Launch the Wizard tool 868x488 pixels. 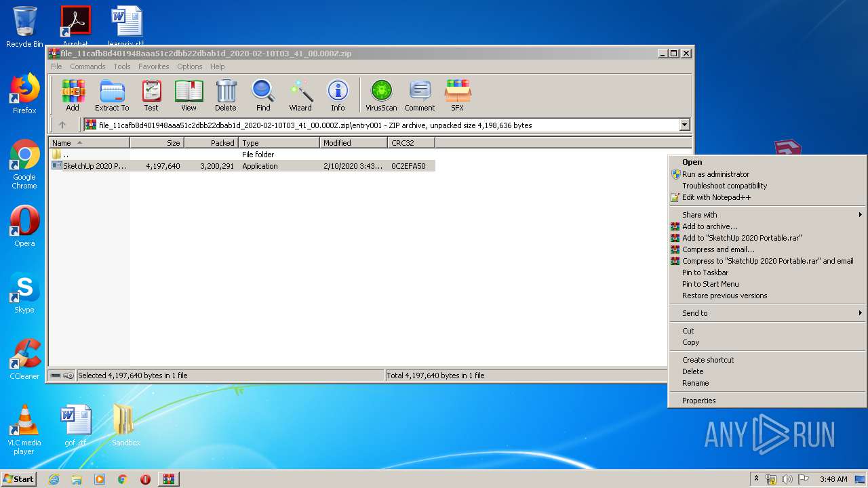(x=300, y=96)
